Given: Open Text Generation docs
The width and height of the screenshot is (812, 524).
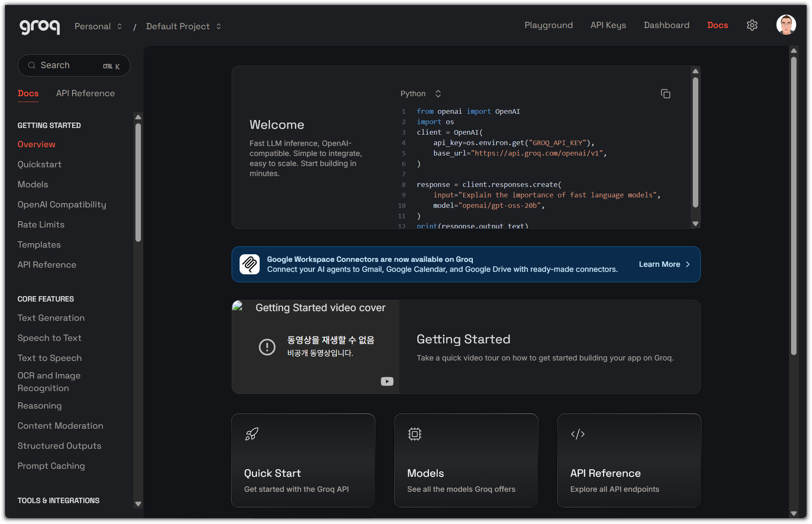Looking at the screenshot, I should pos(51,318).
